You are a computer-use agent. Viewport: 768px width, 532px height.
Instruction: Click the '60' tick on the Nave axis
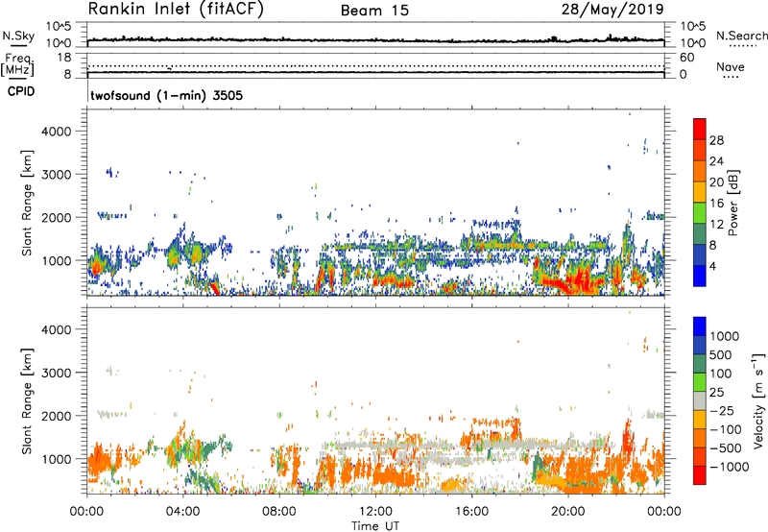tap(686, 58)
